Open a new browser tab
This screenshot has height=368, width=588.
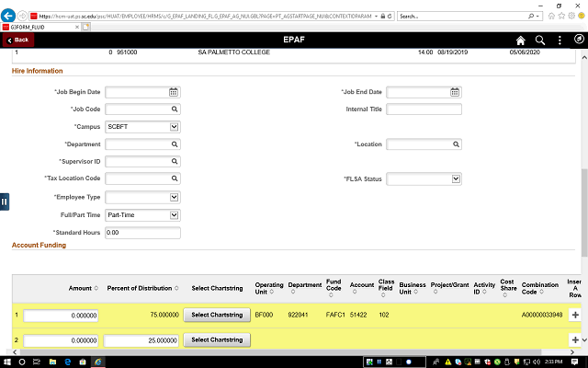(85, 27)
